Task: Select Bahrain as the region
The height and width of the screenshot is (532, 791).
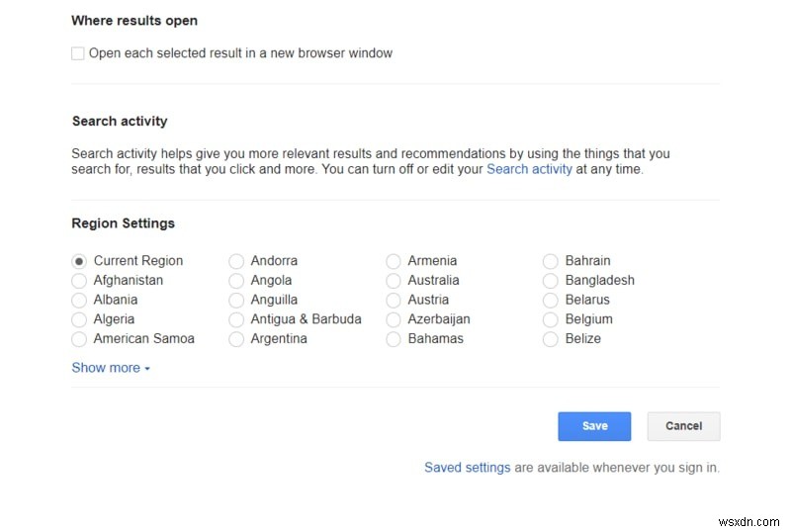Action: coord(551,261)
